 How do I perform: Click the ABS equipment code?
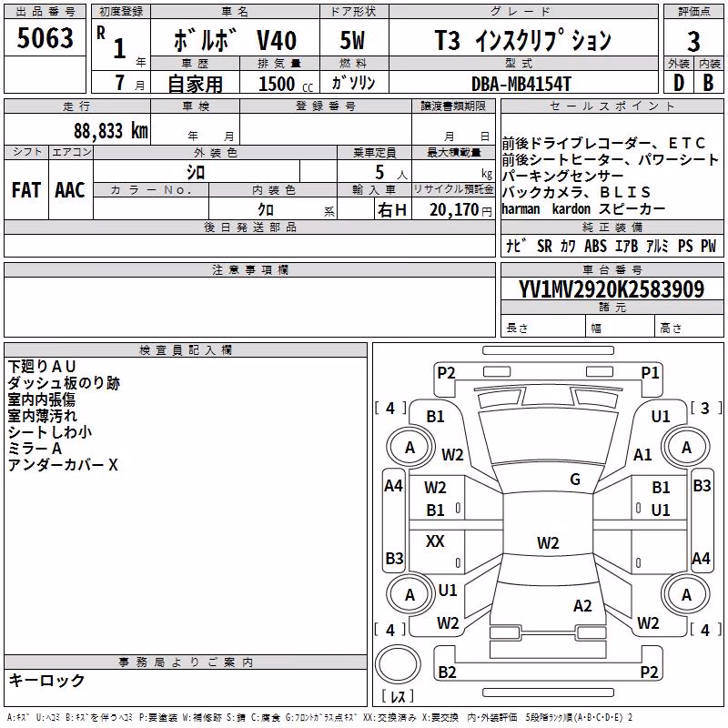pos(595,246)
